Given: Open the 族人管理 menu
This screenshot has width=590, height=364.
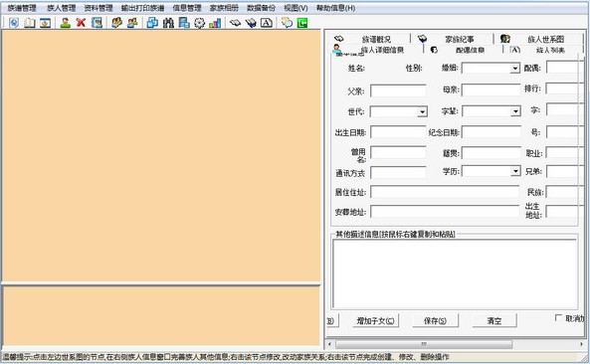Looking at the screenshot, I should [62, 8].
